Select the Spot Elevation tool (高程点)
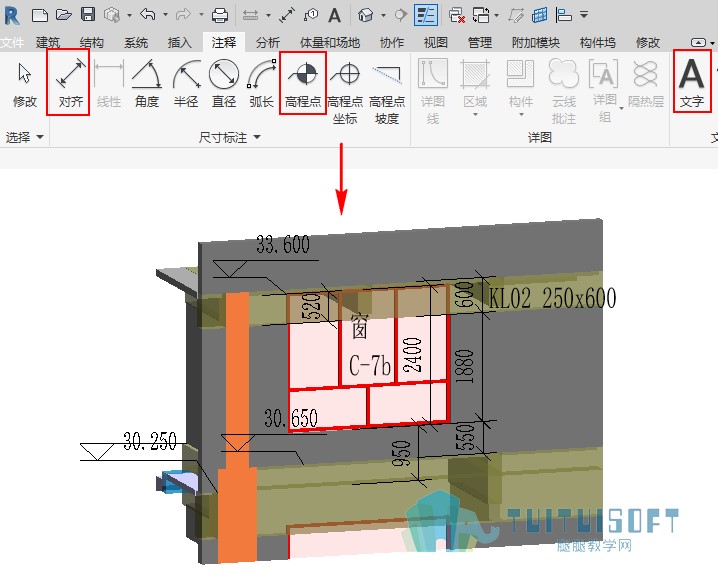Viewport: 718px width, 577px height. (303, 82)
